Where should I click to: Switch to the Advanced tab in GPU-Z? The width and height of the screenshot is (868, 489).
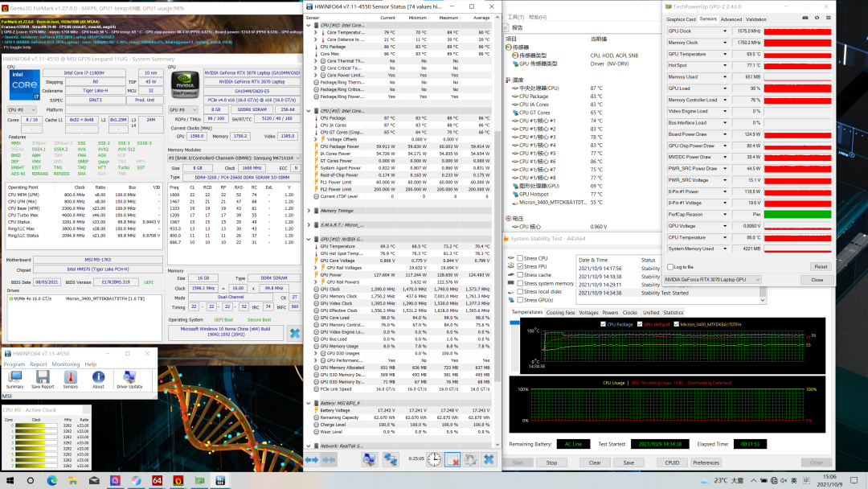click(731, 19)
